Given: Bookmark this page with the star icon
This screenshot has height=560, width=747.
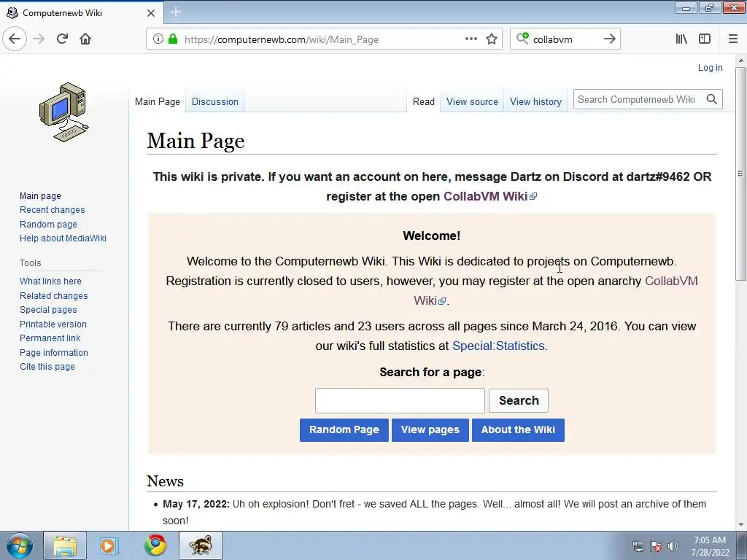Looking at the screenshot, I should (492, 39).
